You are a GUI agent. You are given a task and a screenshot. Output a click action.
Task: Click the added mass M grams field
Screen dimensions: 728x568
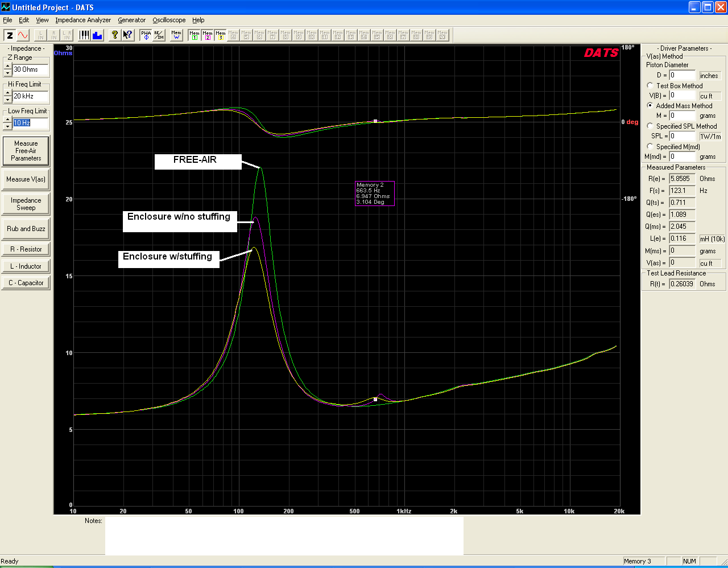pos(682,116)
